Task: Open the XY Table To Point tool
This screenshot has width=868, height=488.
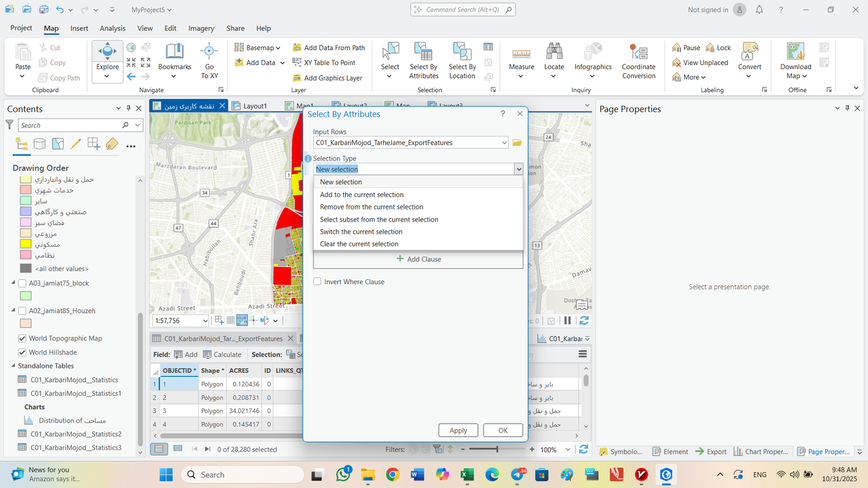Action: pyautogui.click(x=324, y=62)
